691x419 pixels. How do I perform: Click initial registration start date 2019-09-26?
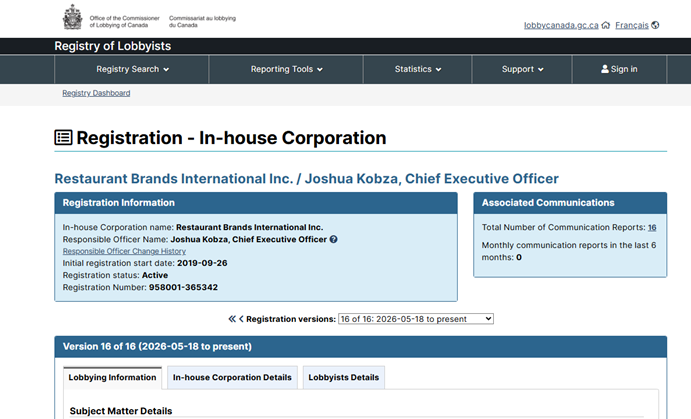pos(202,263)
